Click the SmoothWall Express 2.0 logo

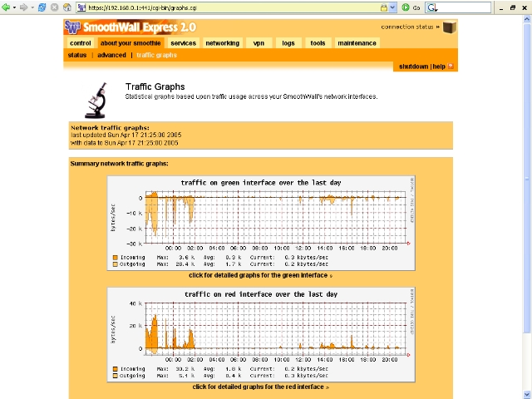pos(131,27)
